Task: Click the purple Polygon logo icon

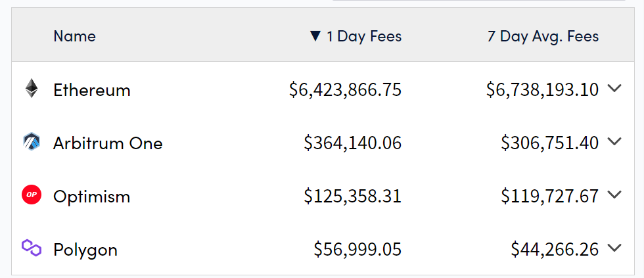Action: [x=32, y=248]
